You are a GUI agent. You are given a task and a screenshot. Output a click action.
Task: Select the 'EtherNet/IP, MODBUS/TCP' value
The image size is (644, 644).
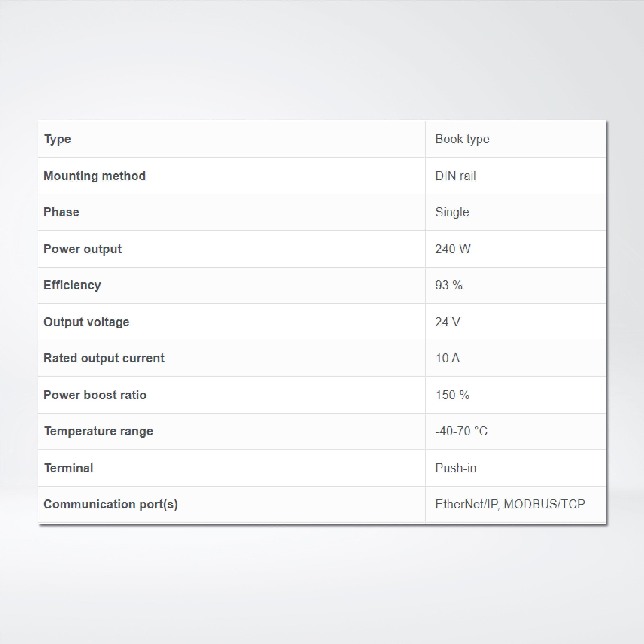(x=510, y=504)
